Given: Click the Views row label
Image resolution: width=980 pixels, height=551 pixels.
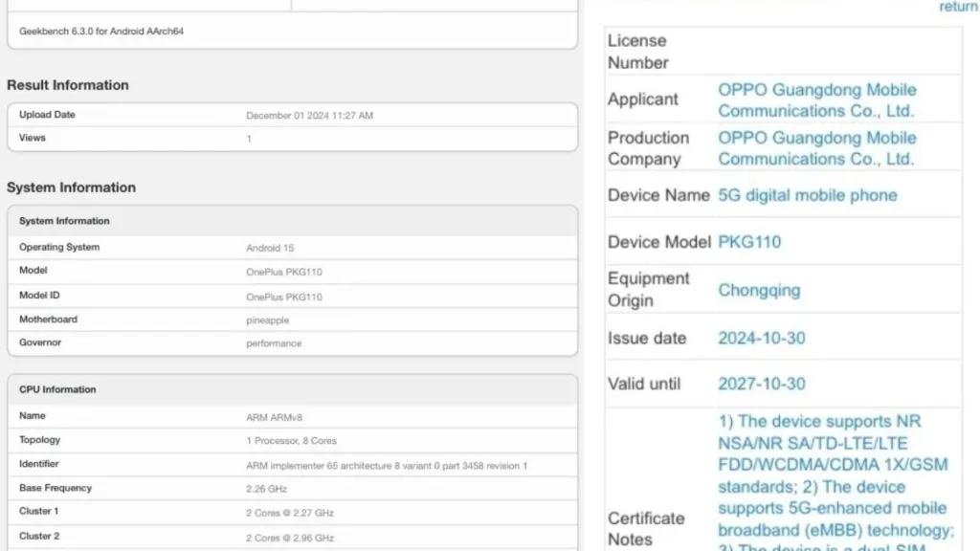Looking at the screenshot, I should 33,138.
